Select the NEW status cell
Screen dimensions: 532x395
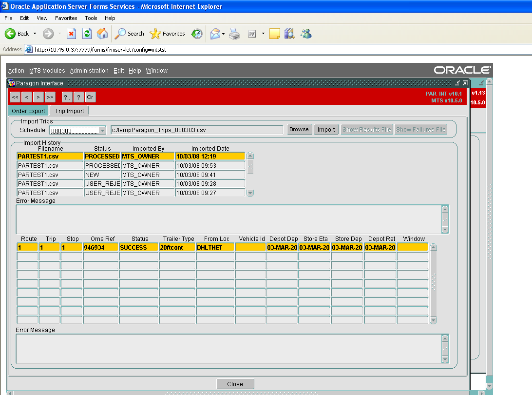pyautogui.click(x=102, y=175)
